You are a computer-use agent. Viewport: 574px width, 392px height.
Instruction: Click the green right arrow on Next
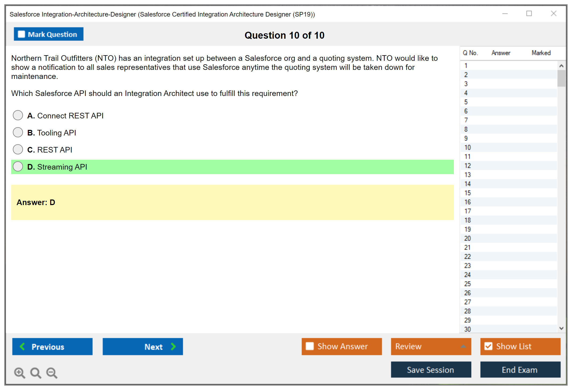click(x=173, y=346)
